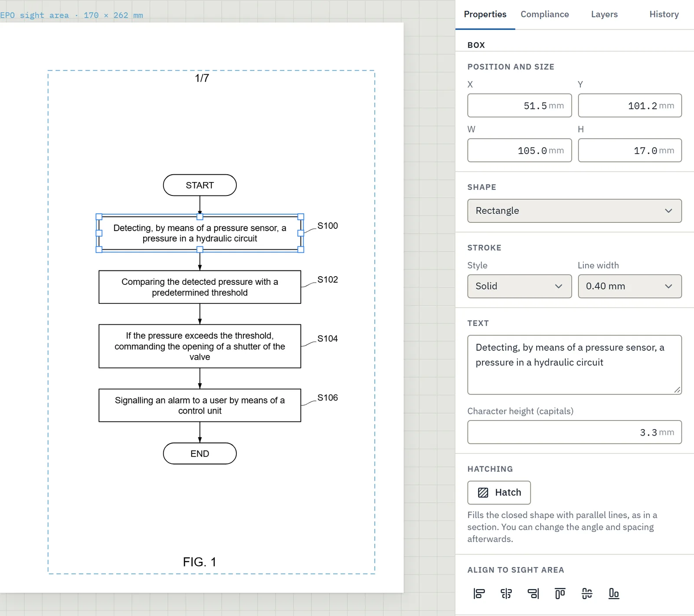Image resolution: width=694 pixels, height=616 pixels.
Task: Edit the H height field
Action: [630, 150]
